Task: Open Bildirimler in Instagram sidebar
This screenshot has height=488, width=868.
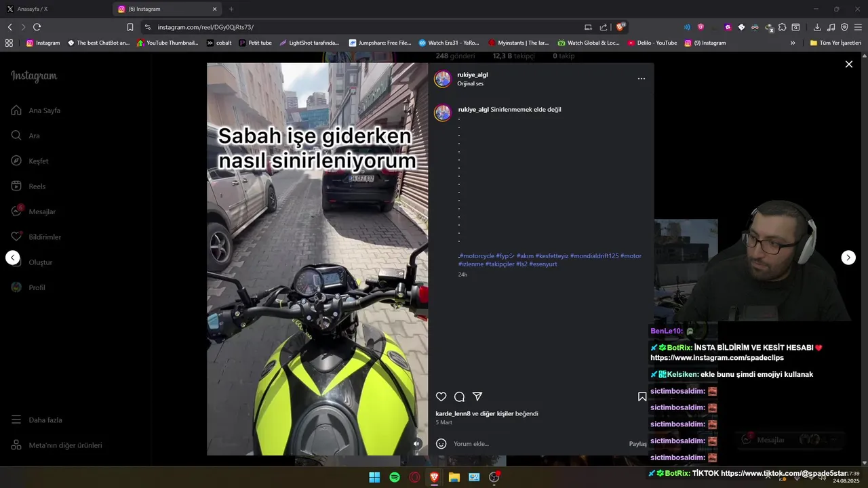Action: point(36,237)
